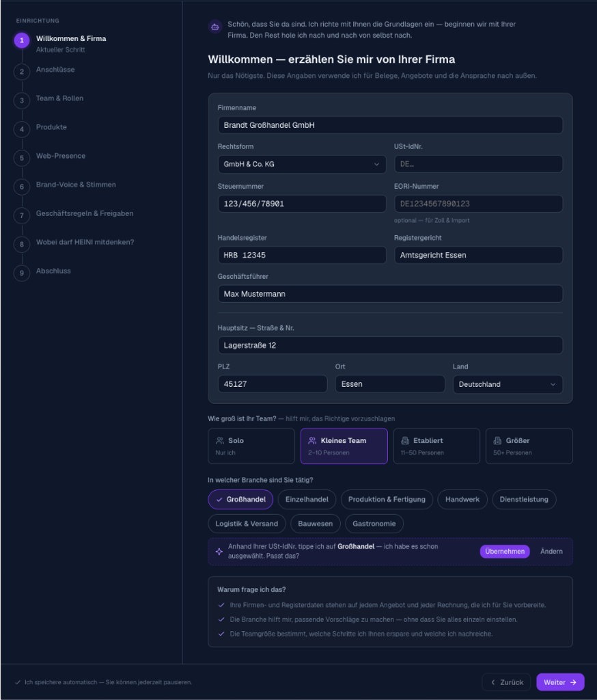597x700 pixels.
Task: Click the EORI-Nummer input field
Action: pos(478,204)
